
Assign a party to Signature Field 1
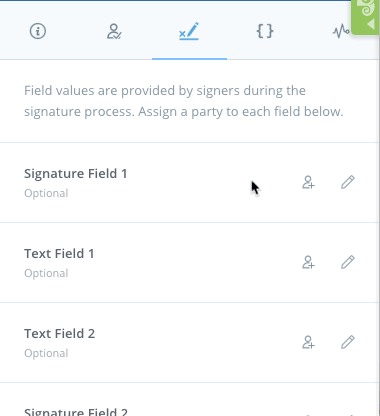pos(308,182)
